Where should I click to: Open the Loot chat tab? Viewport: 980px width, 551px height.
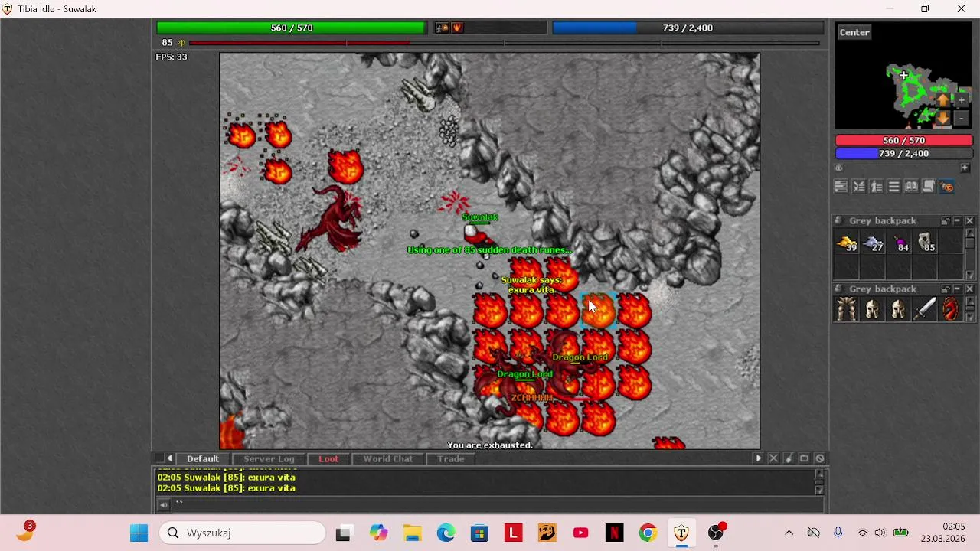pos(328,459)
